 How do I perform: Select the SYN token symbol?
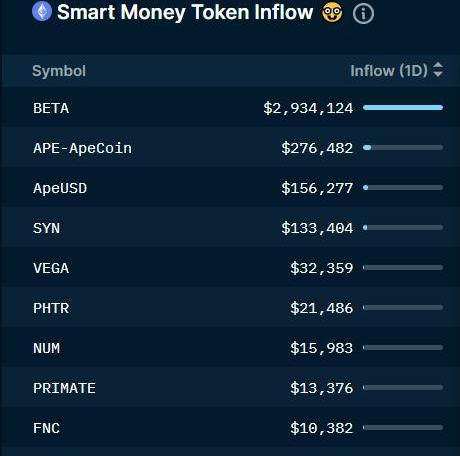point(47,228)
